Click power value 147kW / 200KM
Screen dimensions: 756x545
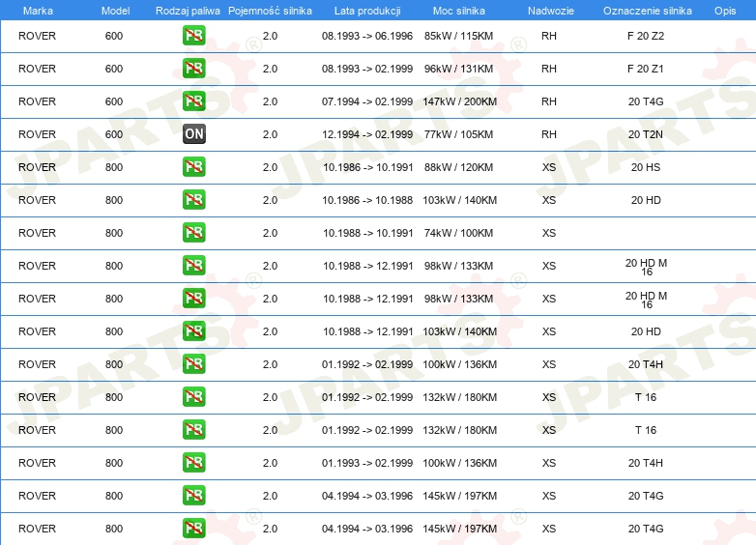coord(459,101)
